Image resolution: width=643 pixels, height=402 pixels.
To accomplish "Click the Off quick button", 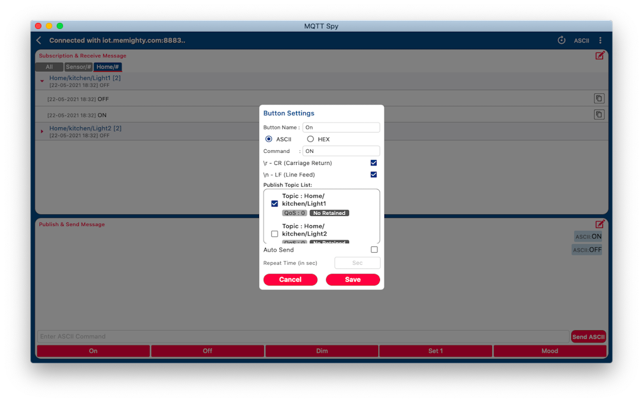I will click(207, 351).
